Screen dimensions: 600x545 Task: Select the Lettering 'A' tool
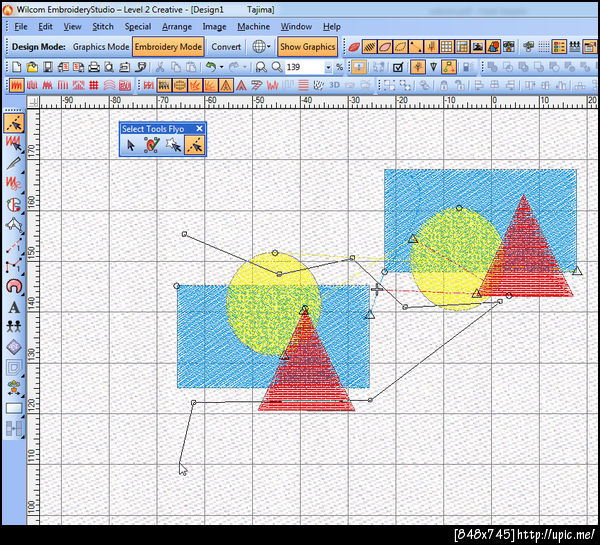tap(14, 307)
